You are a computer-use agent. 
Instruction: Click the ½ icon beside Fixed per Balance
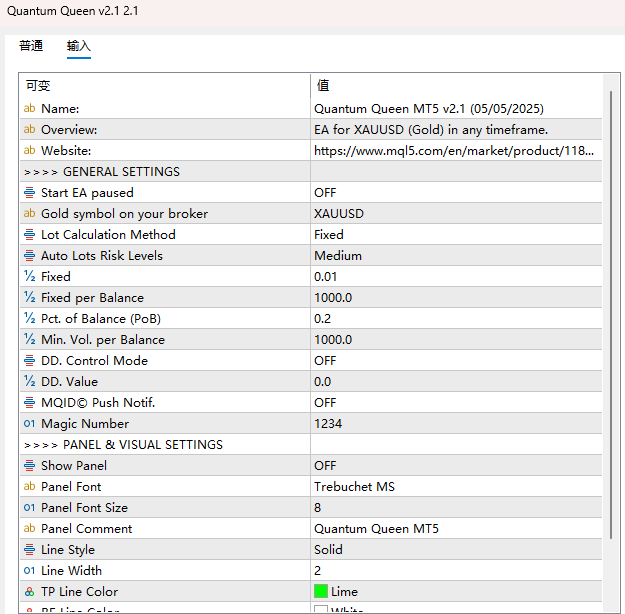click(29, 297)
